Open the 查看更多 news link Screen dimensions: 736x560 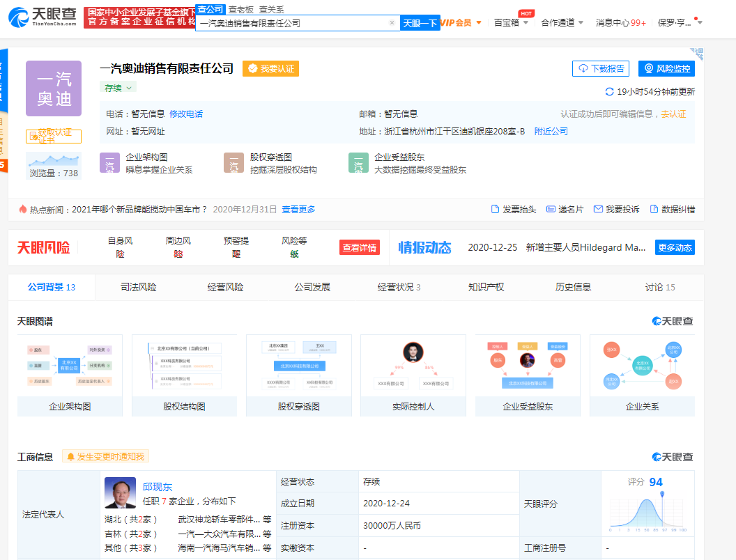click(298, 209)
